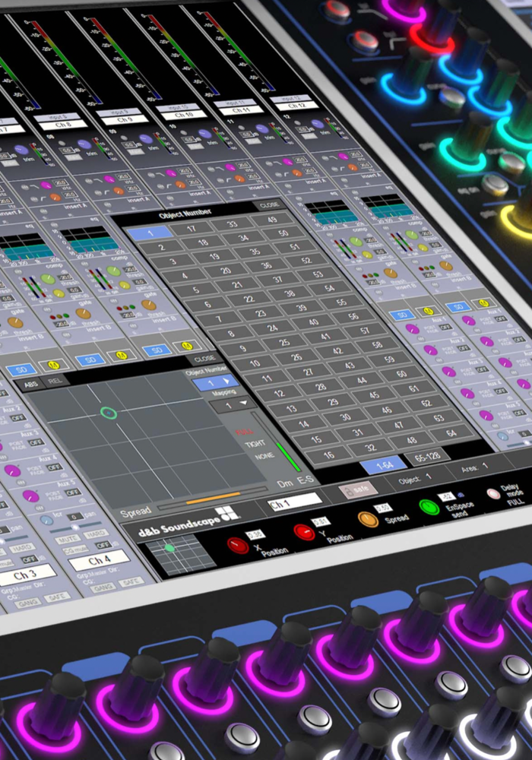Click the Delay mode knob
Image resolution: width=532 pixels, height=760 pixels.
[x=493, y=494]
